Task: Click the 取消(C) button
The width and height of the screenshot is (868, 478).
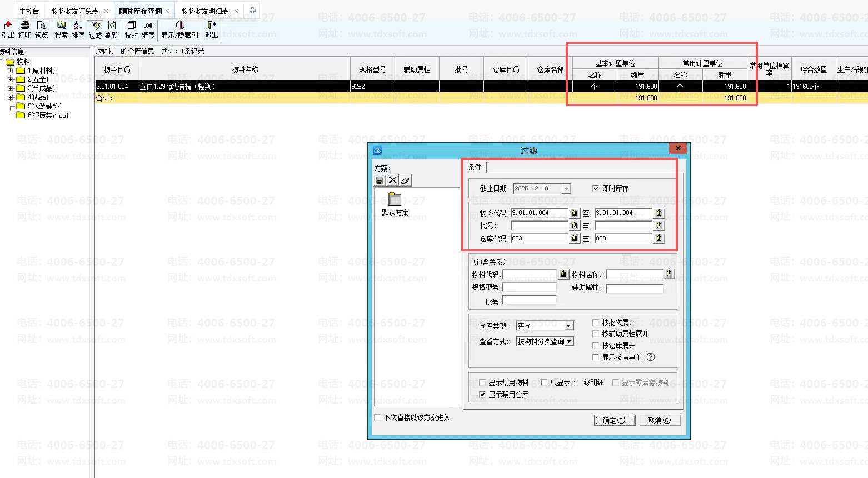Action: tap(660, 420)
